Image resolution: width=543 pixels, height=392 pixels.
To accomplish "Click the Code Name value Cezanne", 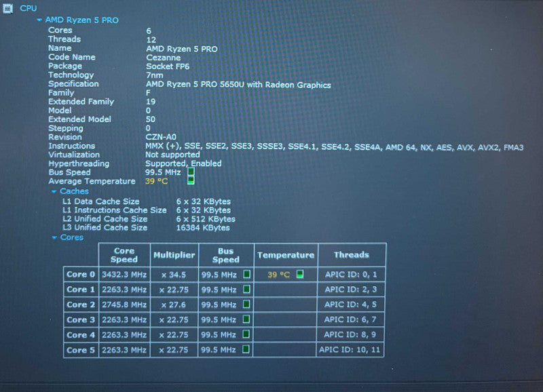I will (163, 58).
